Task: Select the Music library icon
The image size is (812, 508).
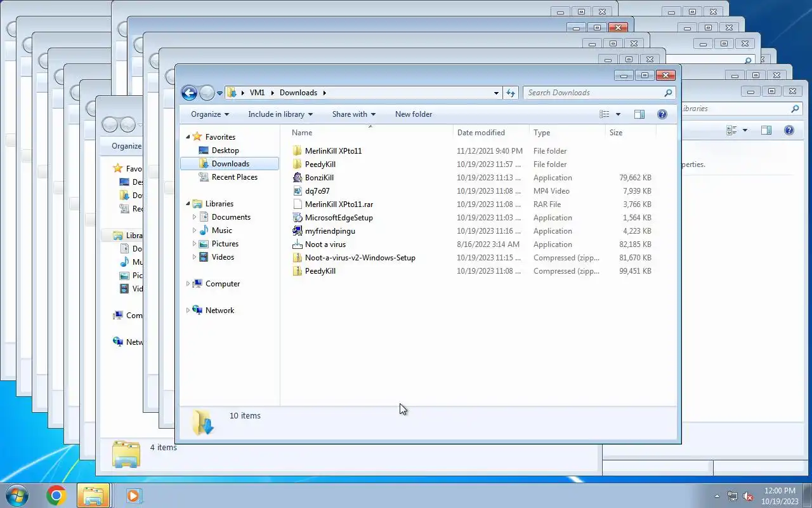Action: point(204,231)
